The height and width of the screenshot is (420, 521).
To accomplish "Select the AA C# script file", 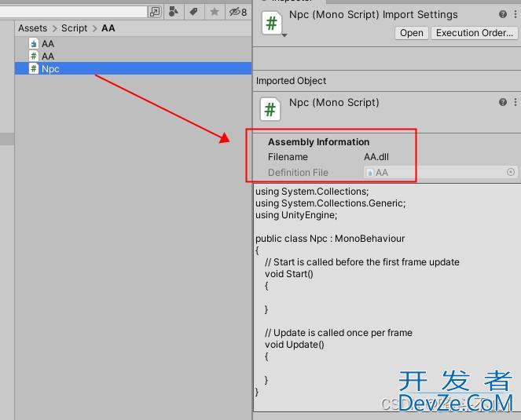I will point(133,56).
